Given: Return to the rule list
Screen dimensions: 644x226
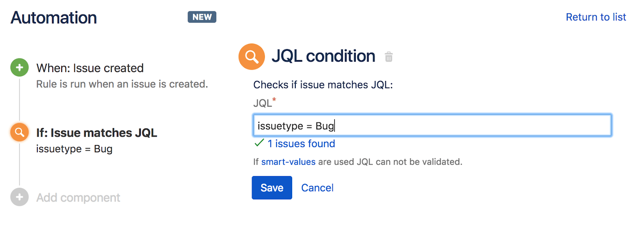Looking at the screenshot, I should tap(596, 17).
